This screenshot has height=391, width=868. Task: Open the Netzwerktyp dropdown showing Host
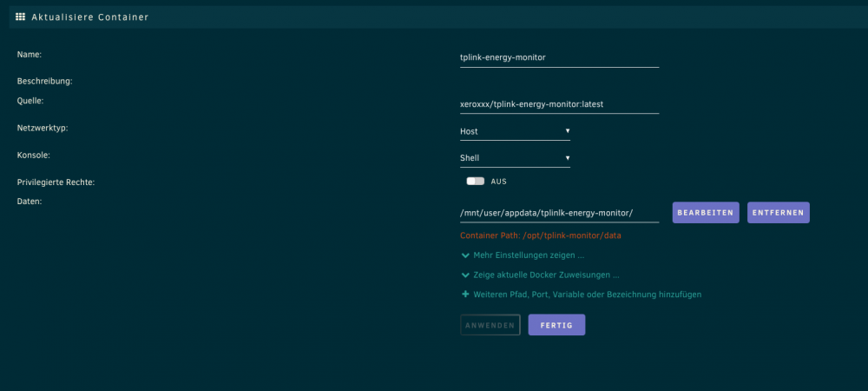coord(515,131)
